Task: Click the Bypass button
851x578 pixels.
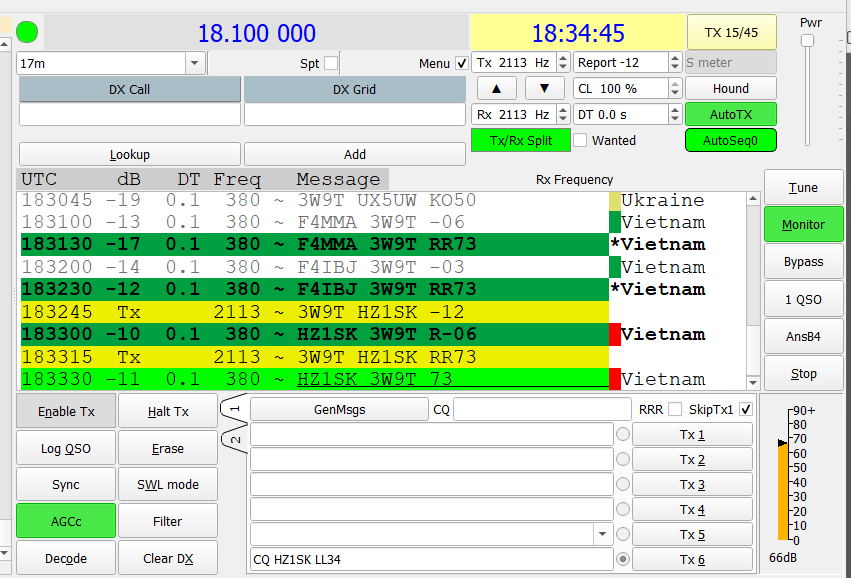Action: pos(803,262)
